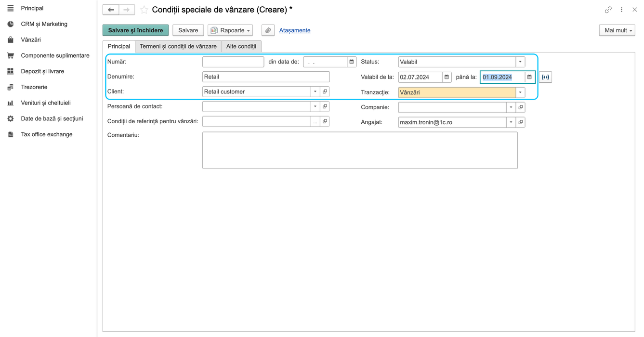Click the Date de bază gear icon

[x=11, y=118]
